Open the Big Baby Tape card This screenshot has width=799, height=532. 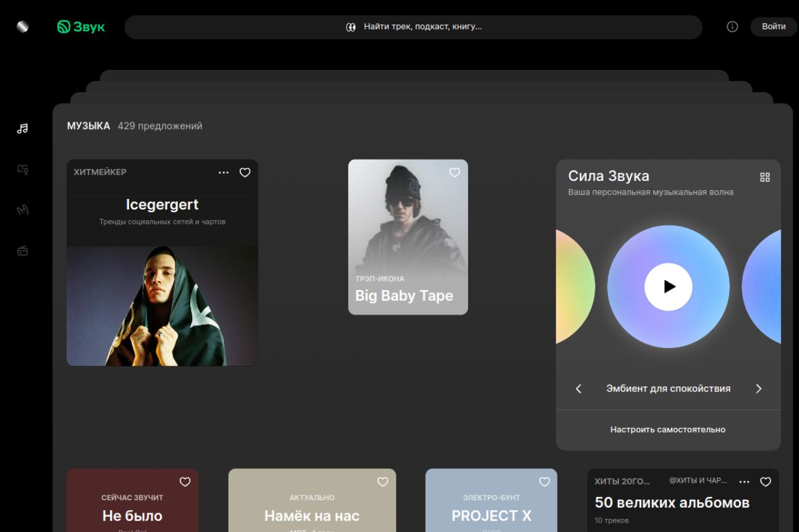pos(408,237)
